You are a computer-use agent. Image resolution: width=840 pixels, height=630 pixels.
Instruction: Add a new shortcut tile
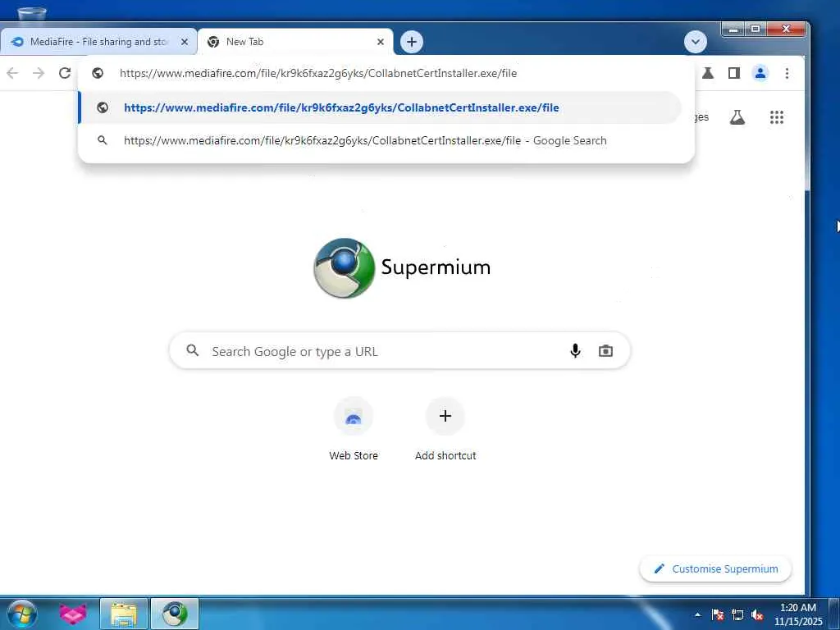445,429
